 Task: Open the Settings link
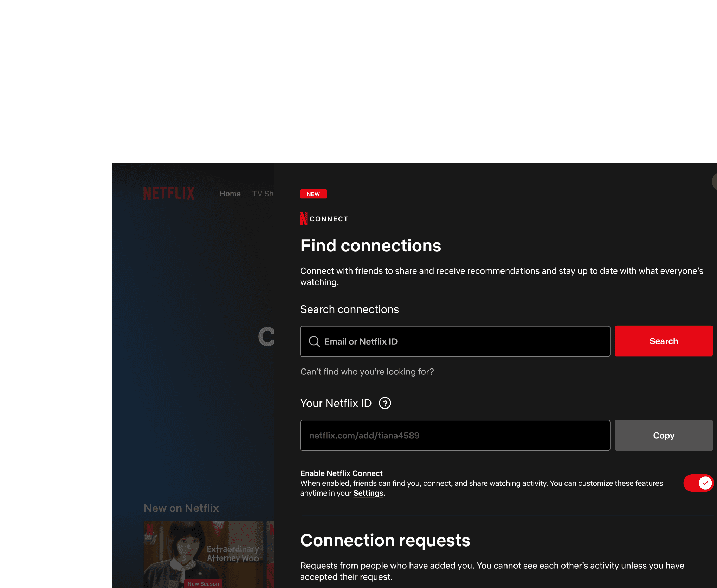[368, 493]
